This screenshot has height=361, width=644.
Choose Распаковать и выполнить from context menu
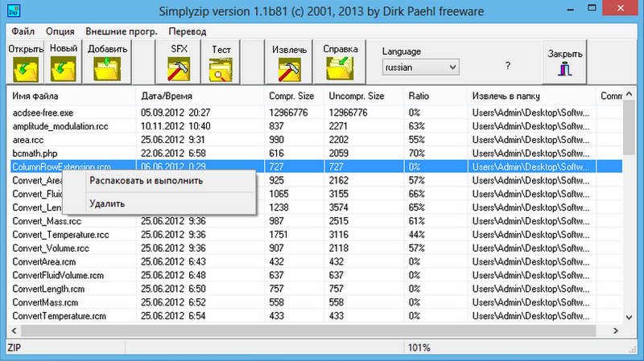tap(147, 181)
